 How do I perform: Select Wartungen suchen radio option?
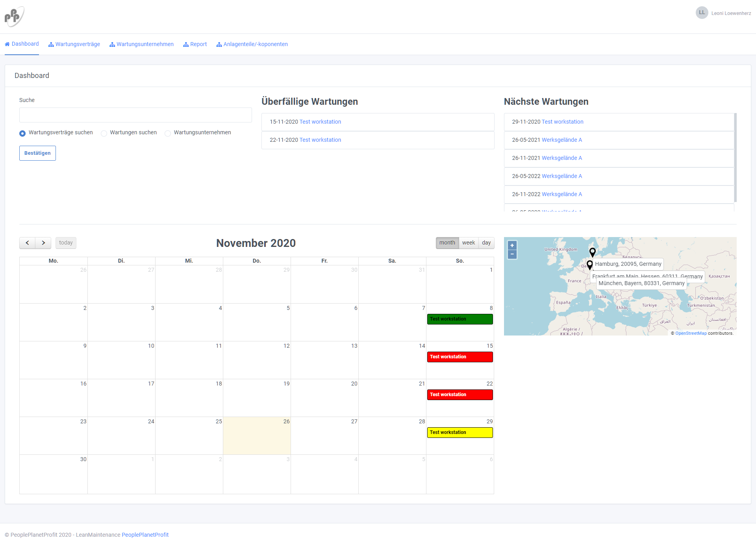(104, 133)
